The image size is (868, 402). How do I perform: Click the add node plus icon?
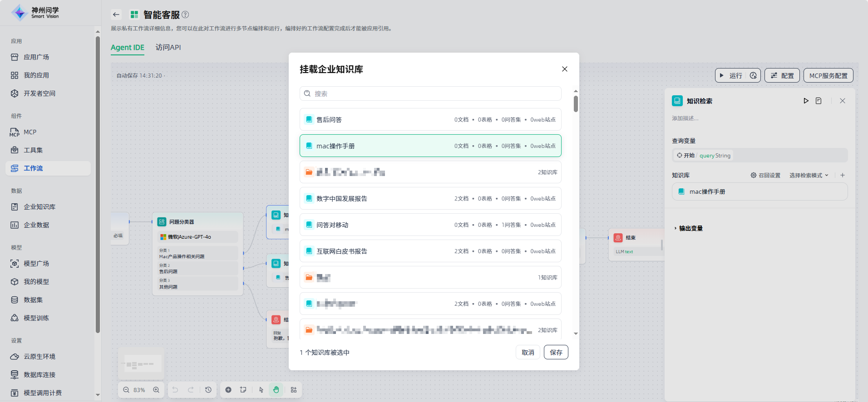[228, 390]
